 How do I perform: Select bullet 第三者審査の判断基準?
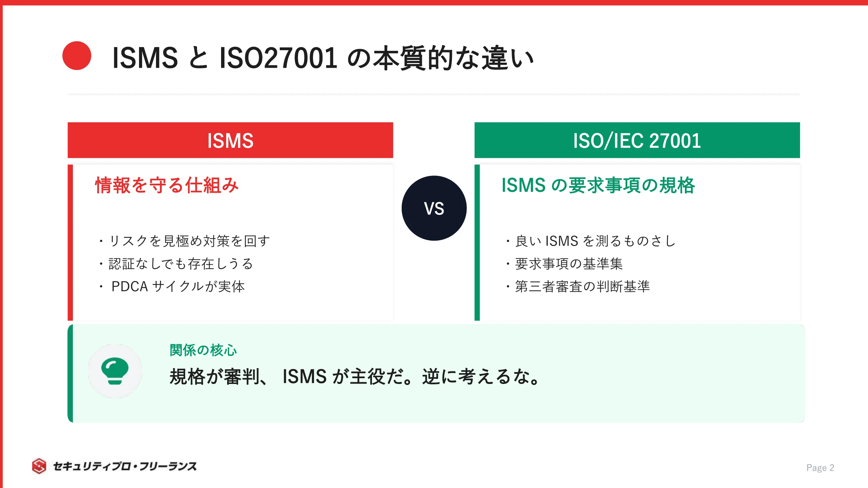(x=577, y=286)
